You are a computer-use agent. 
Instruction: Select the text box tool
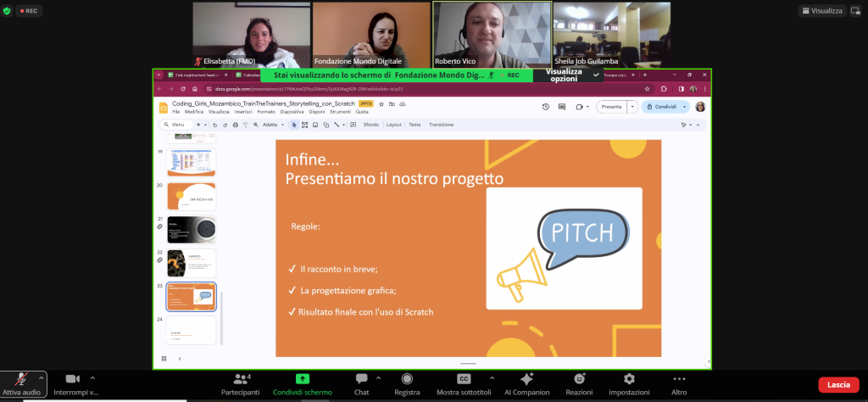(304, 125)
